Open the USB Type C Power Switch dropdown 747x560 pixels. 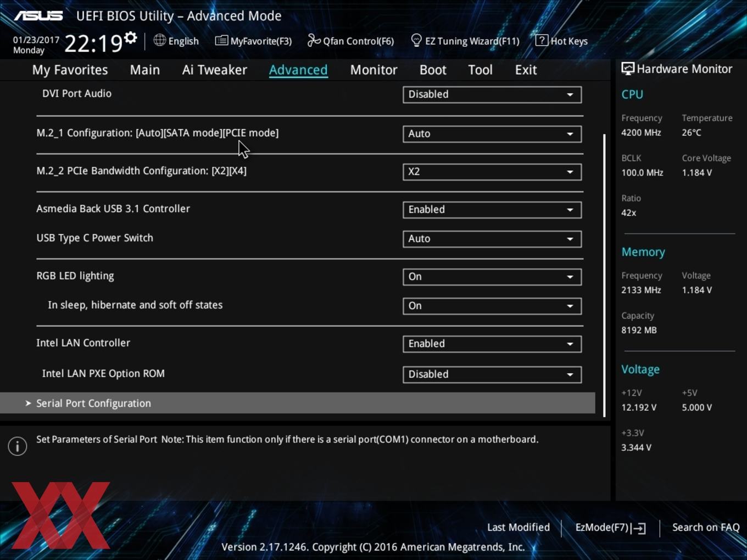(492, 239)
